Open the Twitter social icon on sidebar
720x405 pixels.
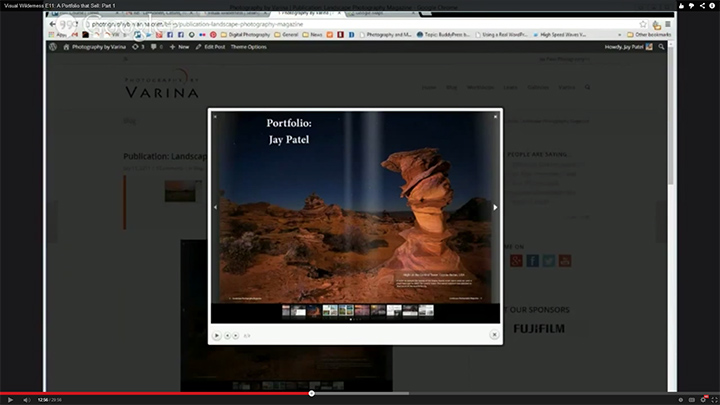point(549,261)
